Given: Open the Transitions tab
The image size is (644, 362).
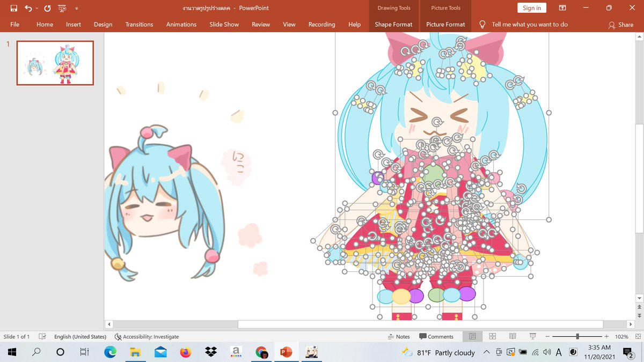Looking at the screenshot, I should pyautogui.click(x=139, y=24).
